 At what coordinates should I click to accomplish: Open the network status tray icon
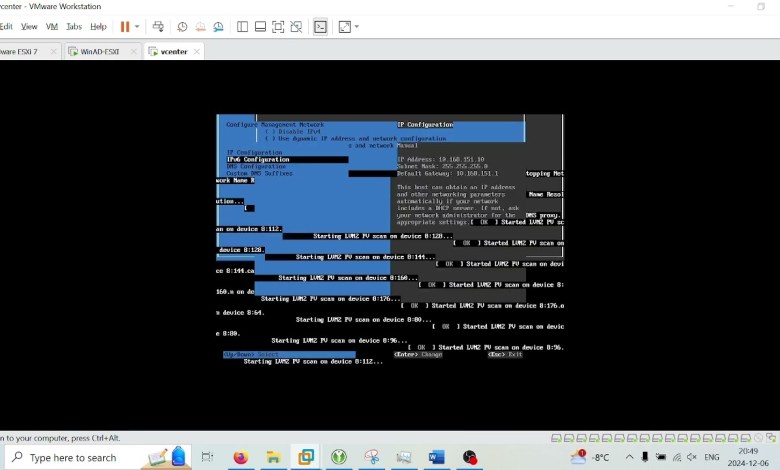coord(677,457)
